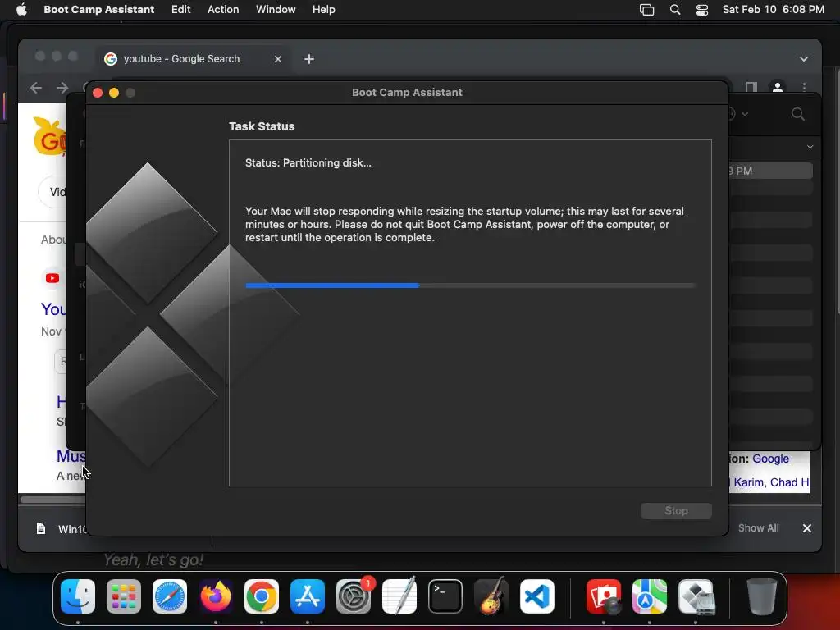Click Boot Camp Assistant Dock icon
This screenshot has width=840, height=630.
[696, 596]
